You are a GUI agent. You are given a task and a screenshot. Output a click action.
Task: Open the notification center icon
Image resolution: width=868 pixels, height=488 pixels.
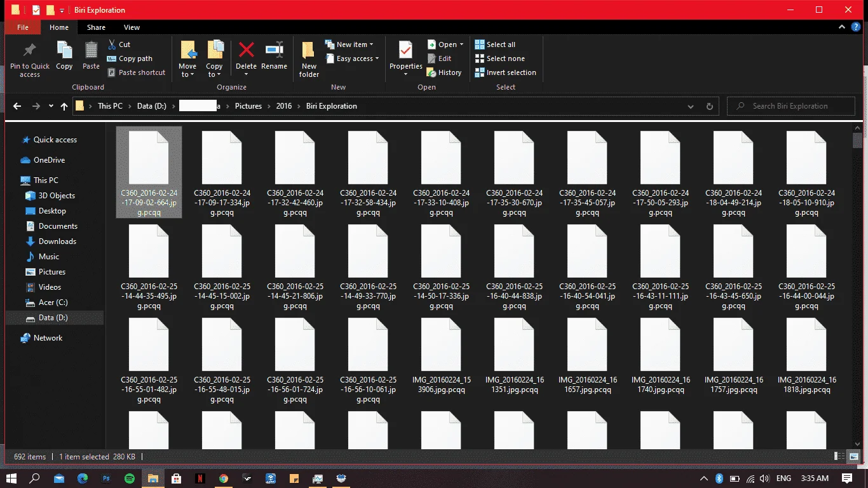click(x=847, y=478)
